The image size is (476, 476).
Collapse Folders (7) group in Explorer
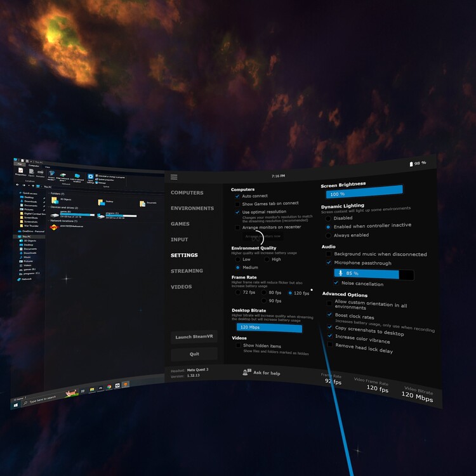(49, 193)
